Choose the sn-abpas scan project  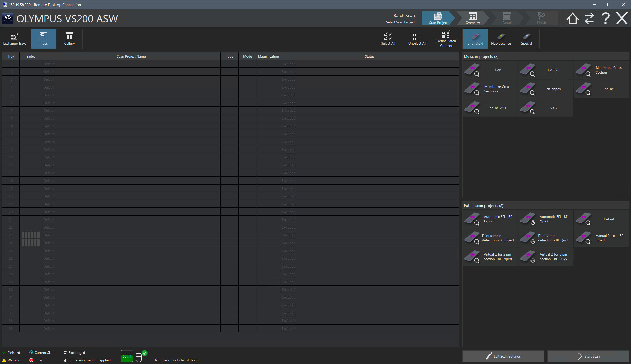click(x=546, y=89)
